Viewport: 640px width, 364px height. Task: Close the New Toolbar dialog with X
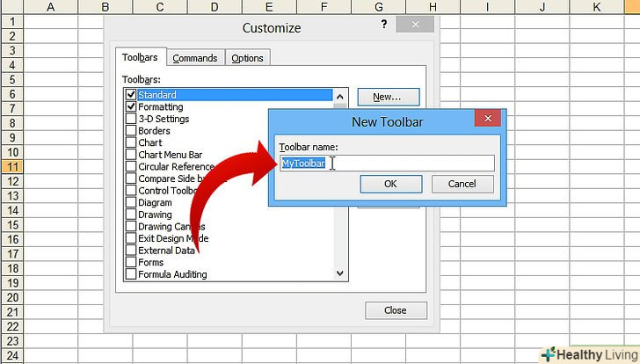(488, 120)
